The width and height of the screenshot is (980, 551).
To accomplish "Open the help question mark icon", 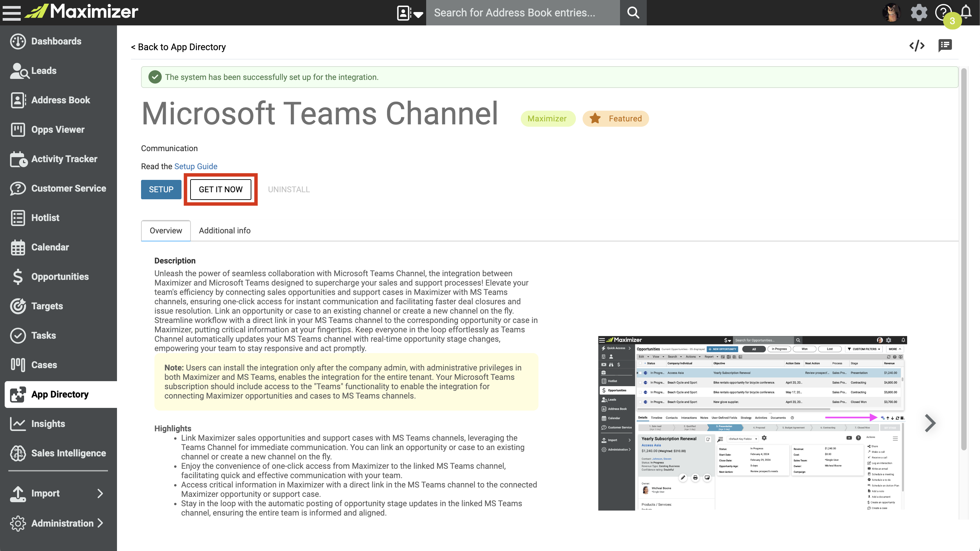I will pos(943,13).
